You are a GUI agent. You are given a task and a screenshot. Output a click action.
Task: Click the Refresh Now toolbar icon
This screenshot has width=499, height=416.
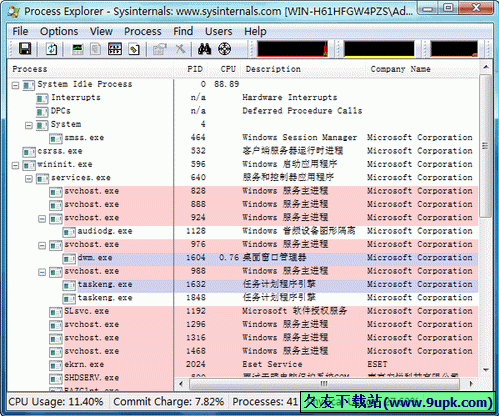tap(52, 49)
